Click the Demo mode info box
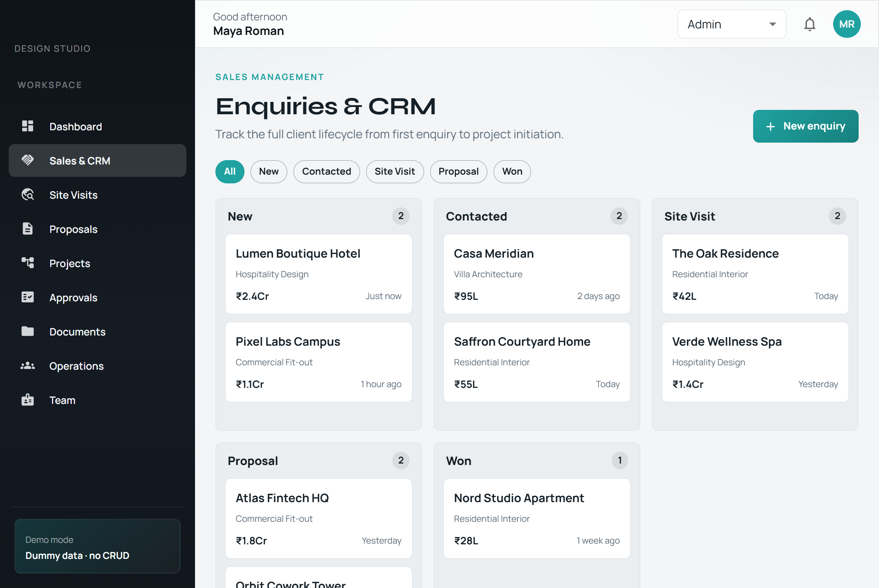The image size is (879, 588). pyautogui.click(x=98, y=546)
